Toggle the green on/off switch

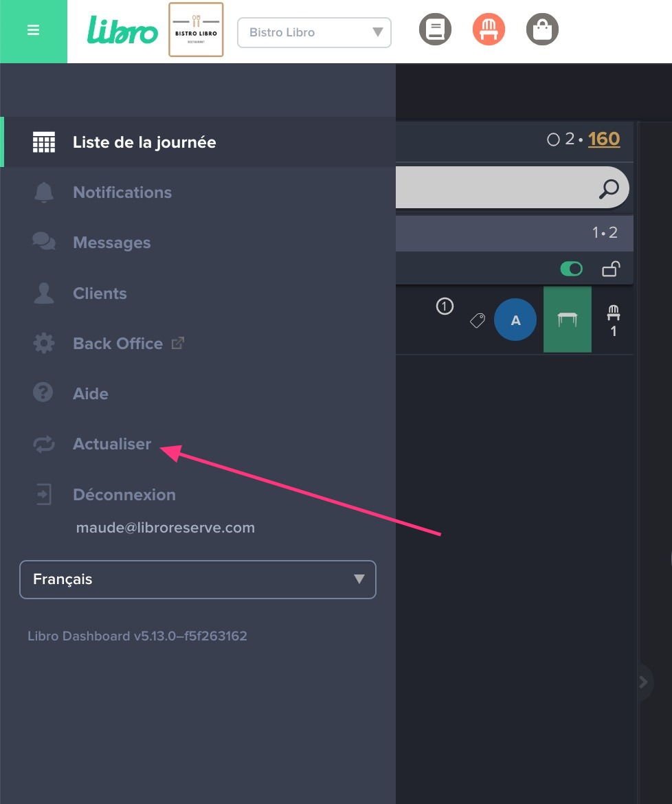pyautogui.click(x=571, y=269)
